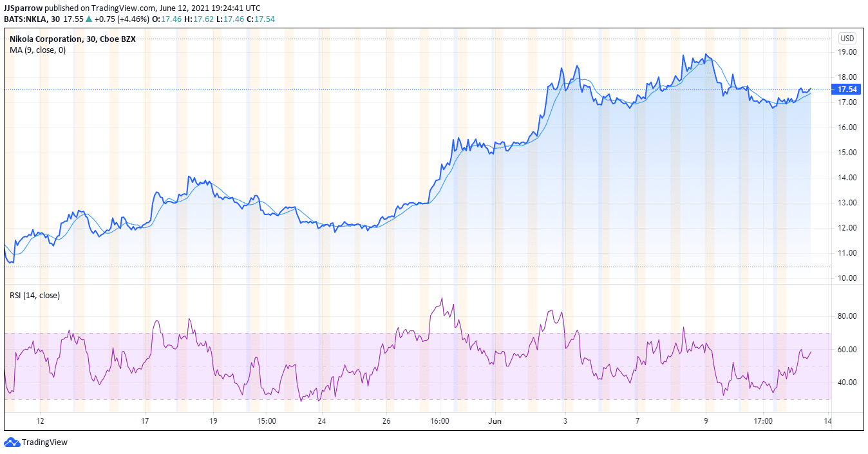Click the TradingView wordmark at bottom
This screenshot has width=868, height=454.
[x=44, y=442]
